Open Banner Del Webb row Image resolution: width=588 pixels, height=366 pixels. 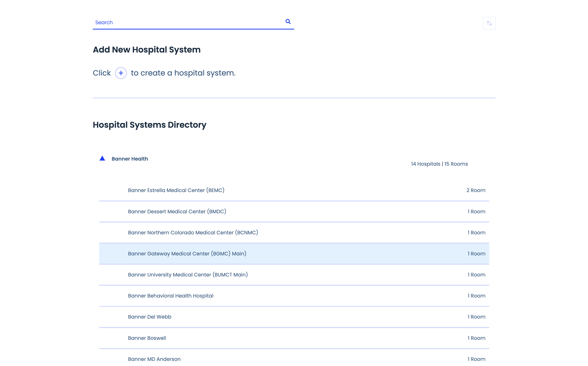tap(294, 317)
